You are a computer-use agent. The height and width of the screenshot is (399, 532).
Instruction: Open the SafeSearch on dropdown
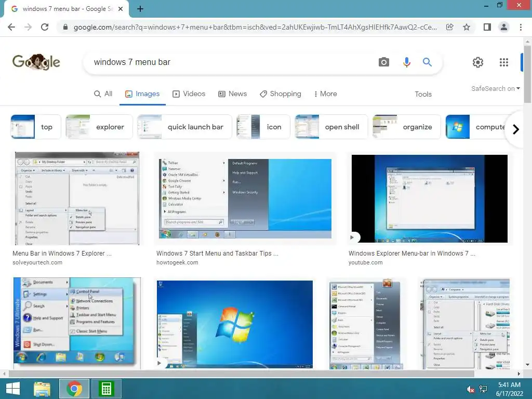coord(495,88)
